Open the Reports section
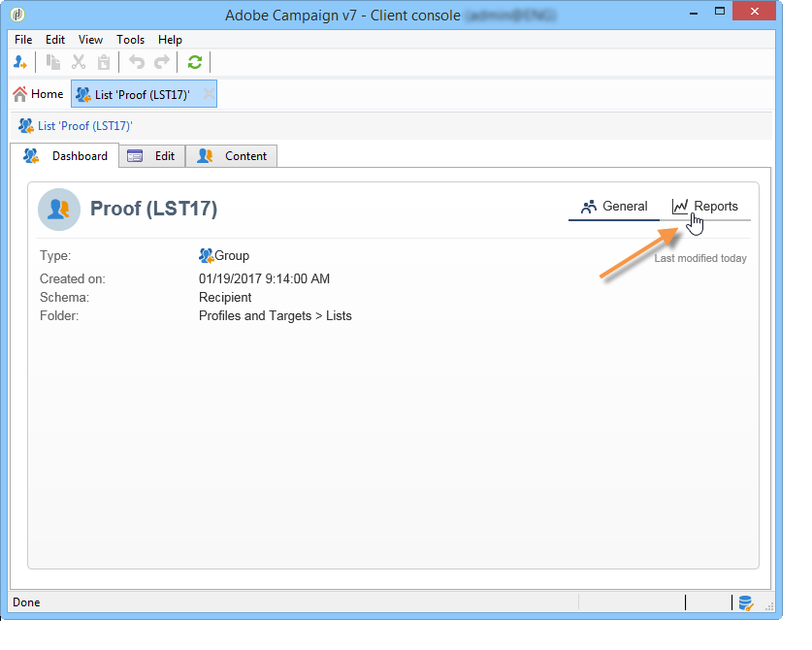Screen dimensions: 812x650 coord(705,206)
